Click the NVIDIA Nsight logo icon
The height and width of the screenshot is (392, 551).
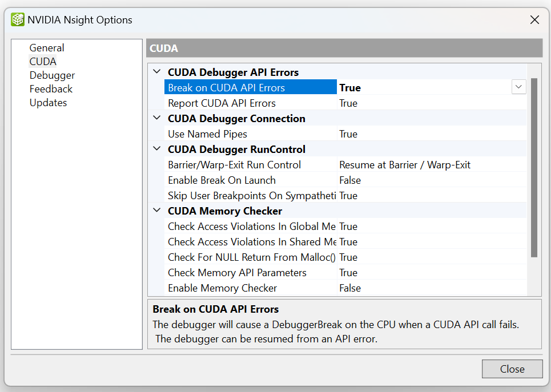(17, 19)
